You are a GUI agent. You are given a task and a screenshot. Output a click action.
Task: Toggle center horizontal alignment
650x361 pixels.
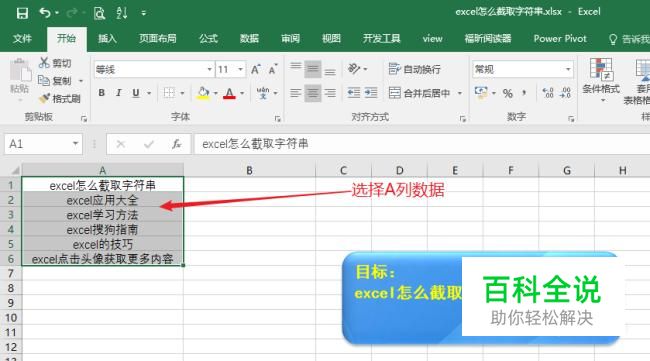coord(313,93)
